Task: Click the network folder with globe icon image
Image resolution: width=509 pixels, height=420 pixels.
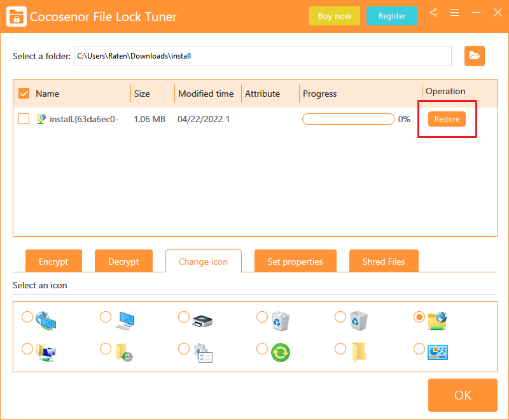Action: (x=437, y=321)
